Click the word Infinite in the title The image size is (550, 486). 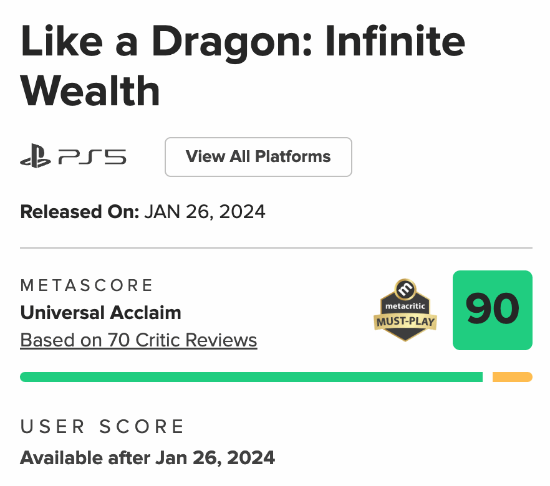pos(395,41)
